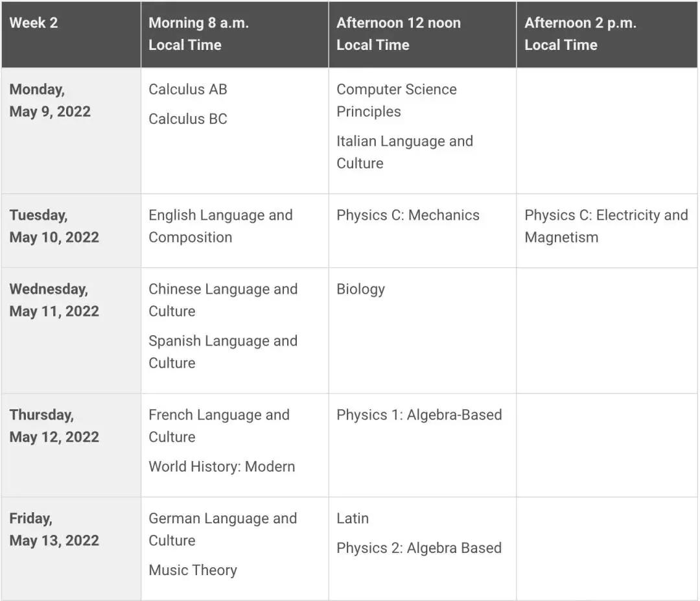The height and width of the screenshot is (601, 700).
Task: Click the Music Theory exam
Action: [x=192, y=571]
